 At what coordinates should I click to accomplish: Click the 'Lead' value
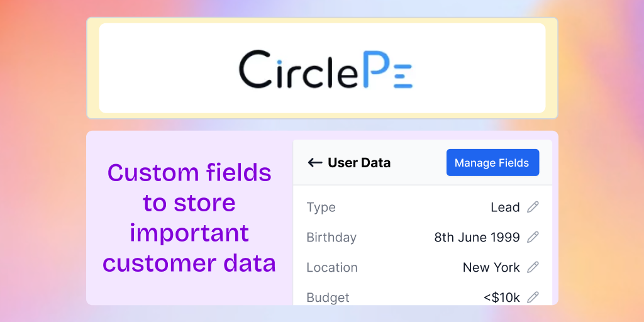(x=505, y=208)
